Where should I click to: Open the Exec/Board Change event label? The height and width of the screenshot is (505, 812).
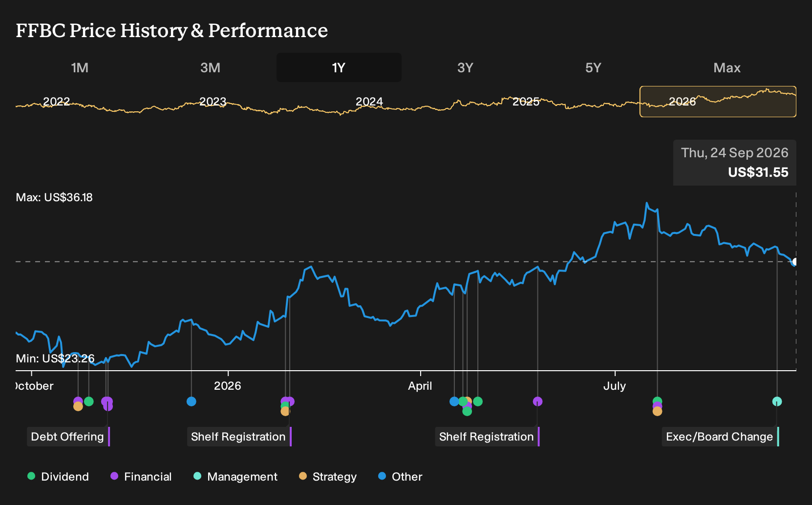tap(720, 437)
